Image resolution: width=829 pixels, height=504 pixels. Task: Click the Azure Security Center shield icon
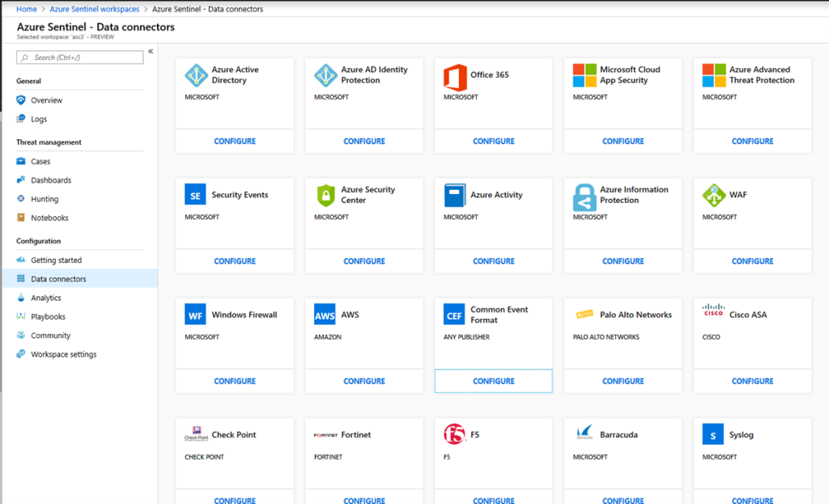click(325, 195)
